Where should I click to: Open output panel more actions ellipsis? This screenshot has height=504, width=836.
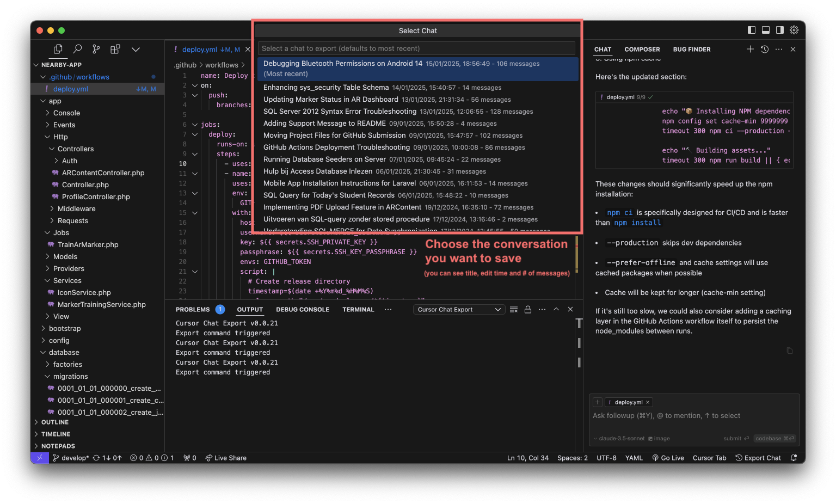[x=542, y=309]
